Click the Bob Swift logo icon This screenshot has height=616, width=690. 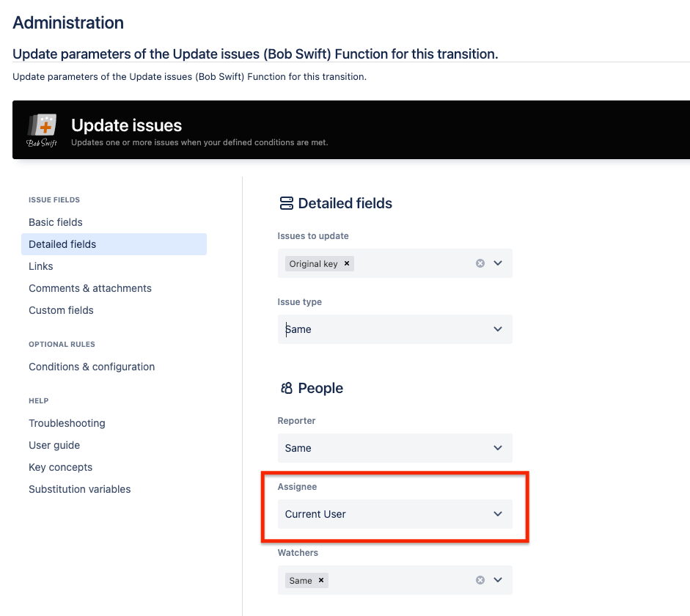(x=42, y=131)
